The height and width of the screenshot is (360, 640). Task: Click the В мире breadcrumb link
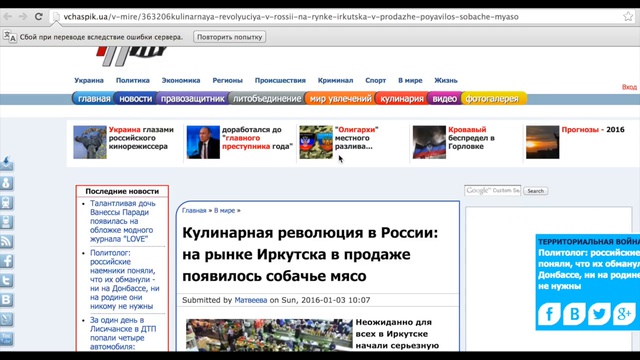[224, 211]
